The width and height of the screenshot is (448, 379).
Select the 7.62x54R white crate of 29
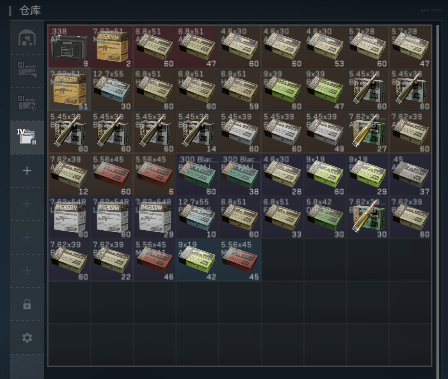point(155,217)
